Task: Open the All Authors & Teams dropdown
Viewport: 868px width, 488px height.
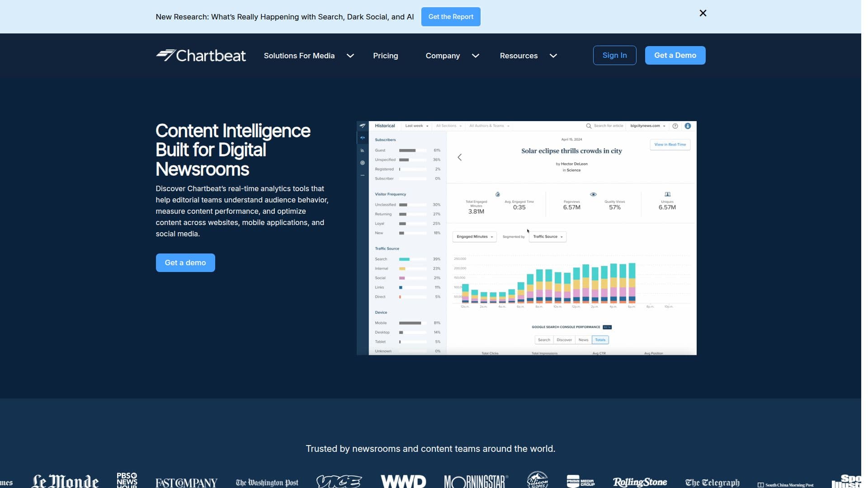Action: [x=489, y=126]
